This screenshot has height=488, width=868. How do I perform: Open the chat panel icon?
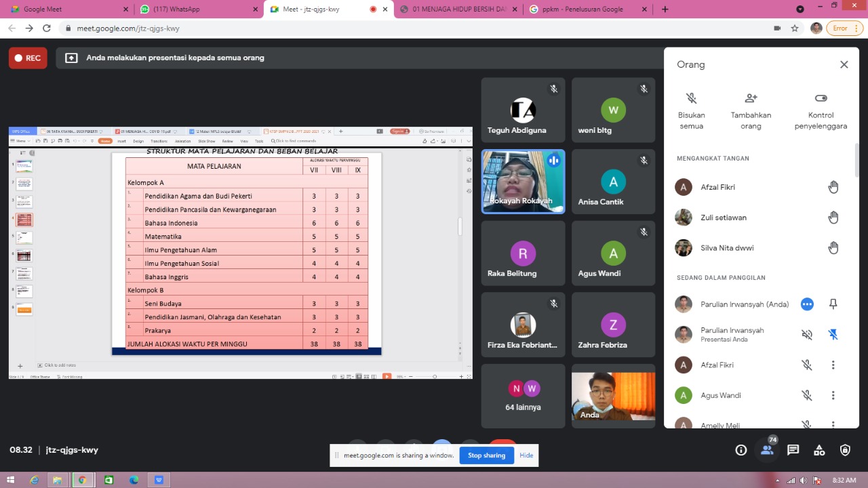pos(793,450)
